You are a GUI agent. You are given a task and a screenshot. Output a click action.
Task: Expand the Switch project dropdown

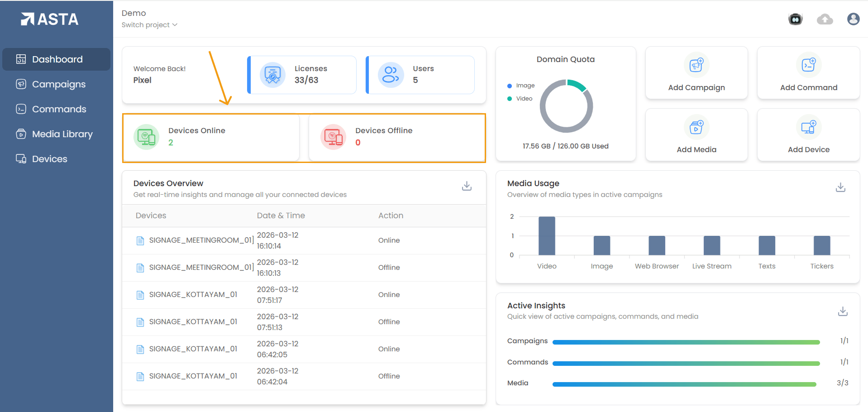pyautogui.click(x=149, y=25)
